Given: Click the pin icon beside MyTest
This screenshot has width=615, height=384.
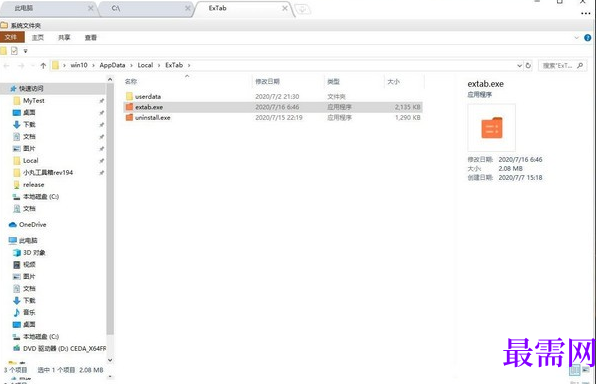Looking at the screenshot, I should point(102,101).
